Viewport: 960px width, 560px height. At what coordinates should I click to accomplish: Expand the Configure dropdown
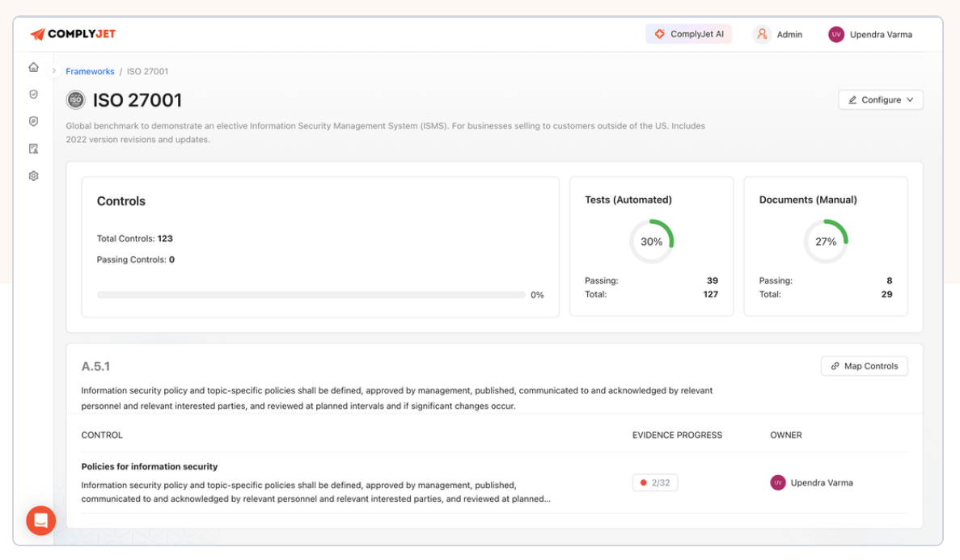[880, 99]
